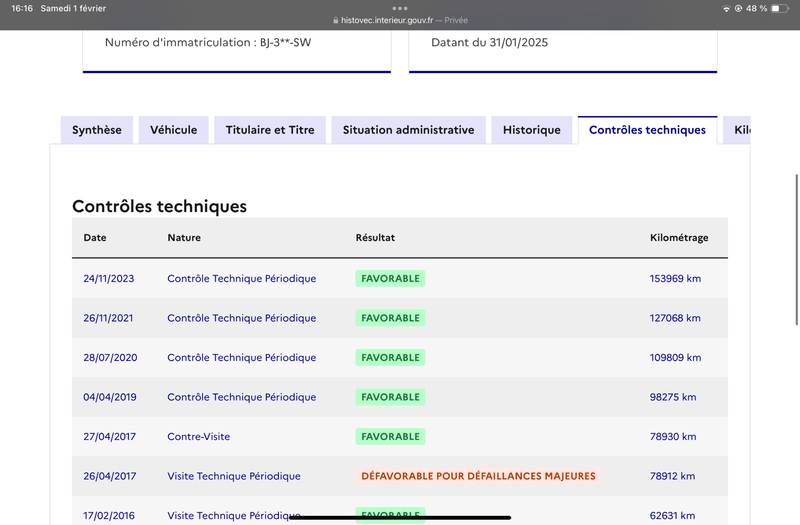Screen dimensions: 800x525
Task: Click the 153969 km value
Action: (675, 279)
